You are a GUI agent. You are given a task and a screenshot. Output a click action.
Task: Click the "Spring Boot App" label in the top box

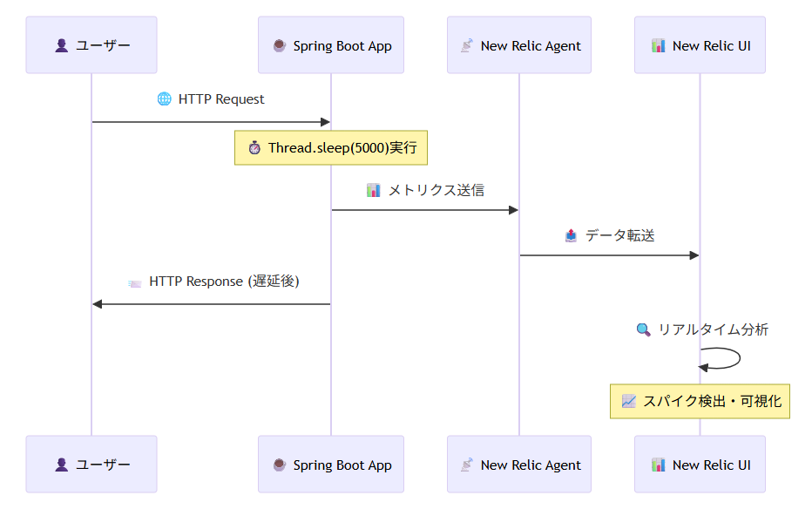[x=342, y=46]
